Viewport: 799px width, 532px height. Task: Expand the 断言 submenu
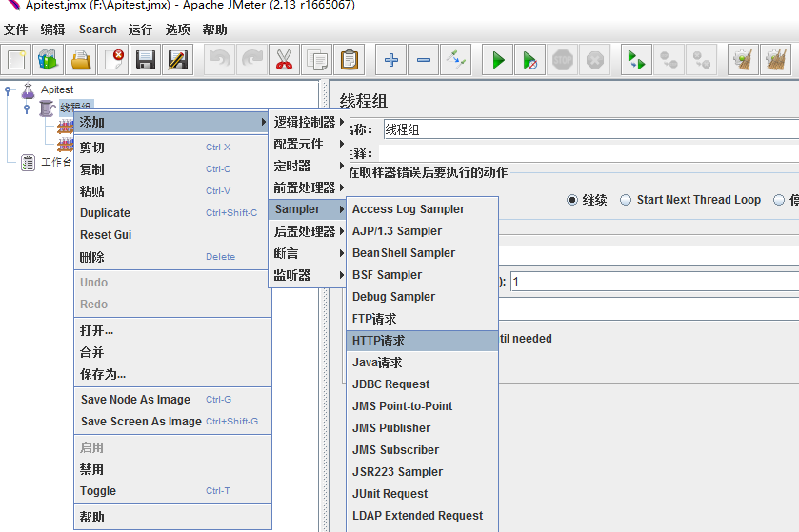(x=309, y=253)
